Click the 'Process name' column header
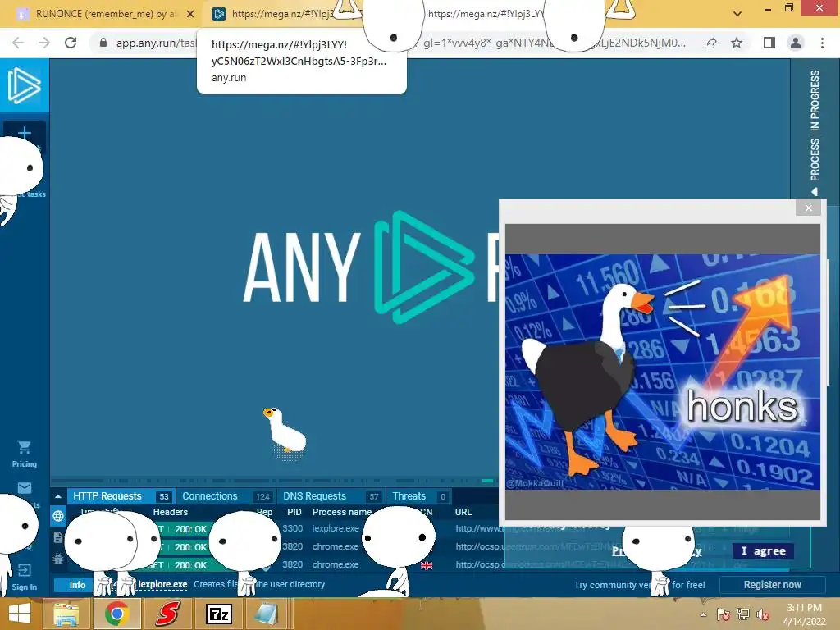The width and height of the screenshot is (840, 630). [x=342, y=512]
